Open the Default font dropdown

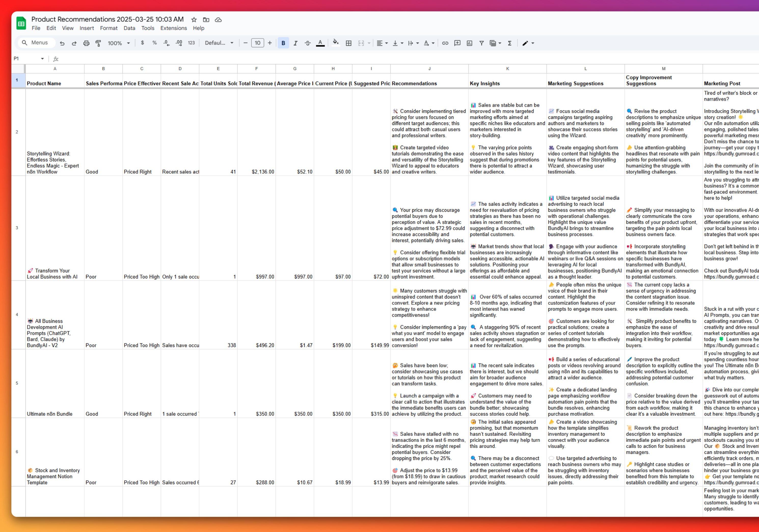pyautogui.click(x=219, y=43)
